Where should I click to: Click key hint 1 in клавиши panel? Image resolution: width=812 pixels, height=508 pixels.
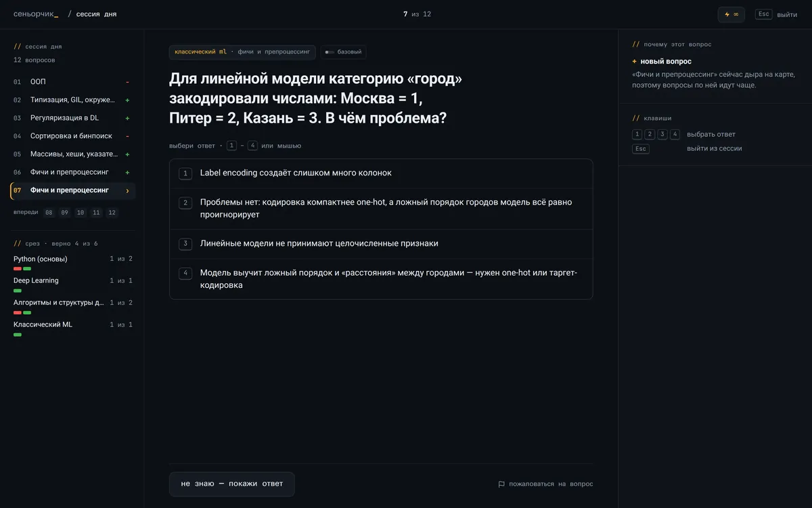tap(637, 134)
